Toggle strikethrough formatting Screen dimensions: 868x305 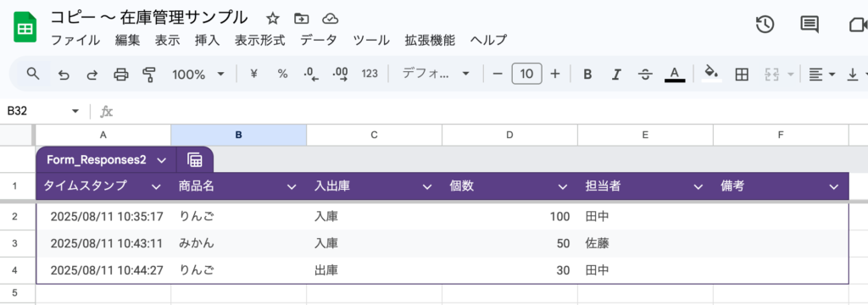click(x=645, y=75)
